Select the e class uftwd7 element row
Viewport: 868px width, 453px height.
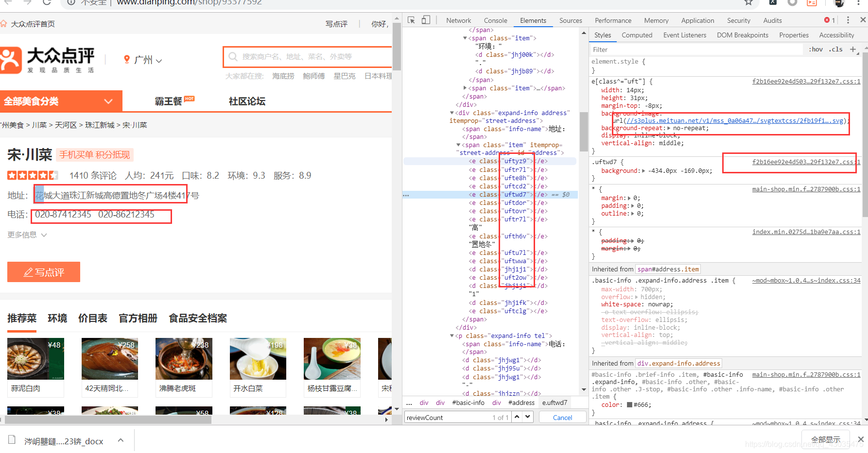click(489, 194)
